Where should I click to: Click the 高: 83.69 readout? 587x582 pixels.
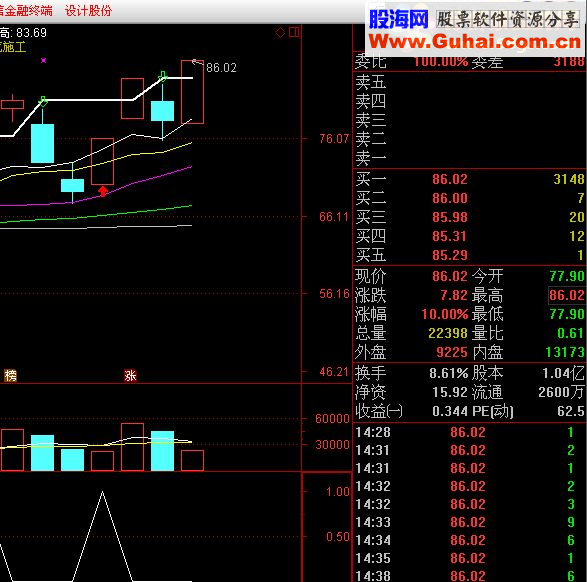tap(23, 33)
